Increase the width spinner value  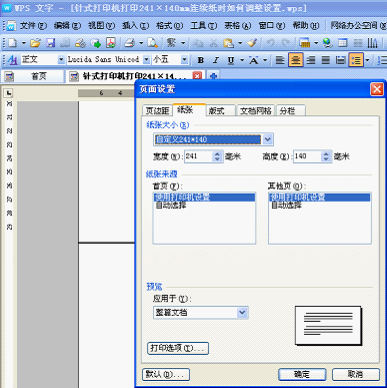tap(218, 154)
